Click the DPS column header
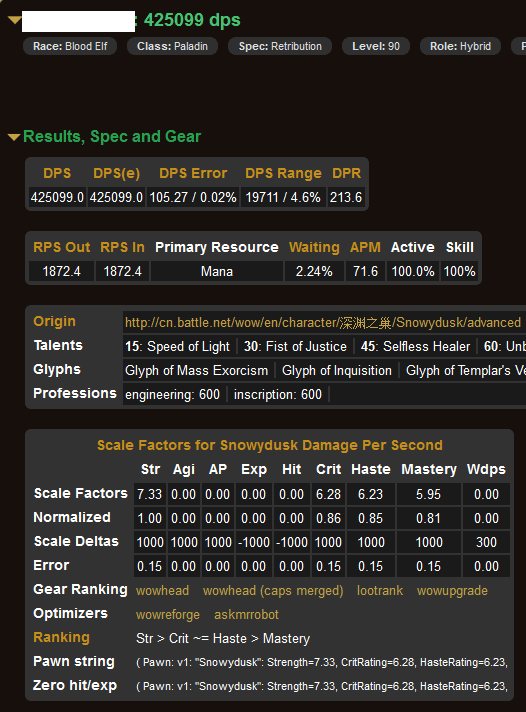Image resolution: width=526 pixels, height=712 pixels. tap(57, 173)
